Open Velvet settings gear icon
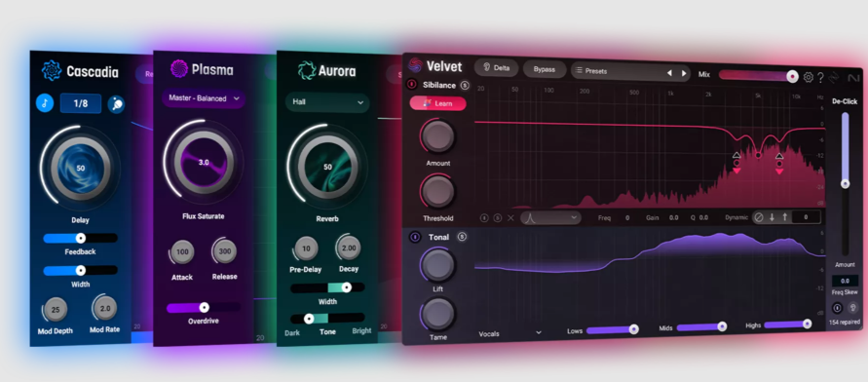Screen dimensions: 868x382 (x=809, y=78)
